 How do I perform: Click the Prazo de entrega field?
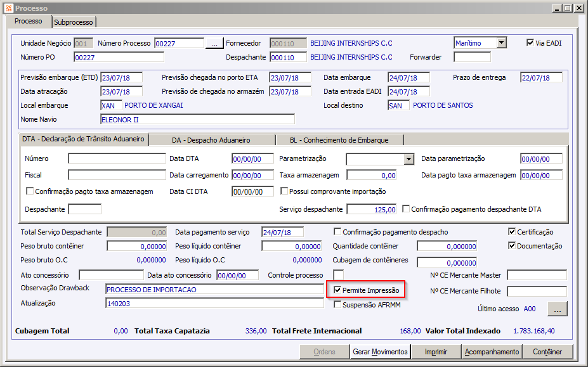tap(542, 77)
